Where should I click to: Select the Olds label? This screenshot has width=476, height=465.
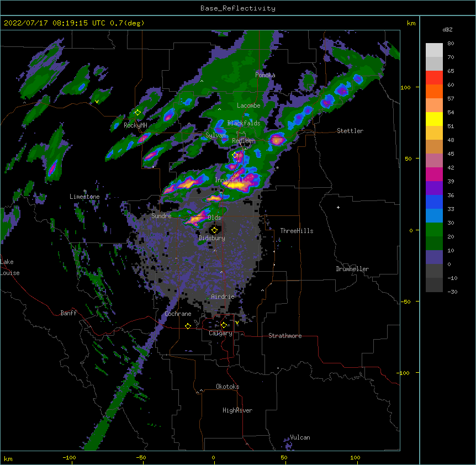[x=214, y=218]
